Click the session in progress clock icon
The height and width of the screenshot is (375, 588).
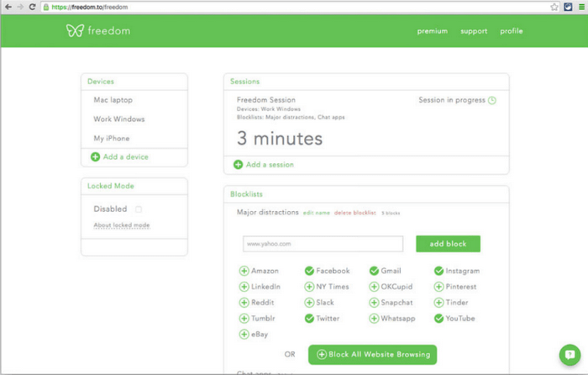click(492, 100)
